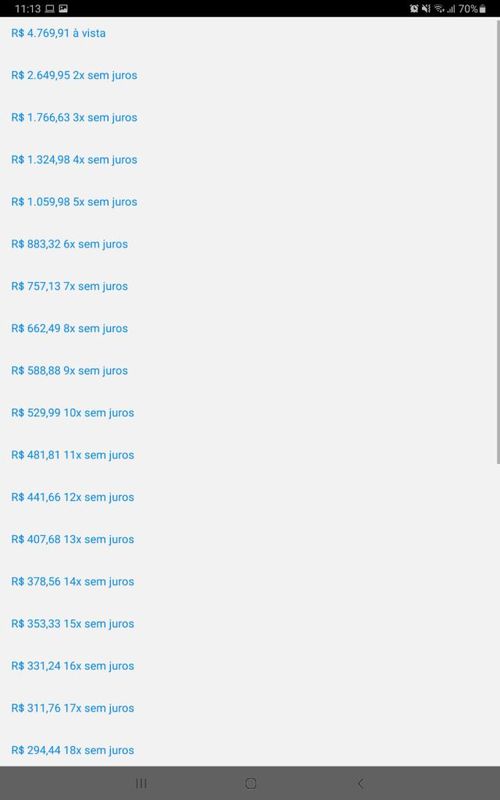Viewport: 500px width, 800px height.
Task: Pick the 15x sem juros option
Action: pos(72,624)
